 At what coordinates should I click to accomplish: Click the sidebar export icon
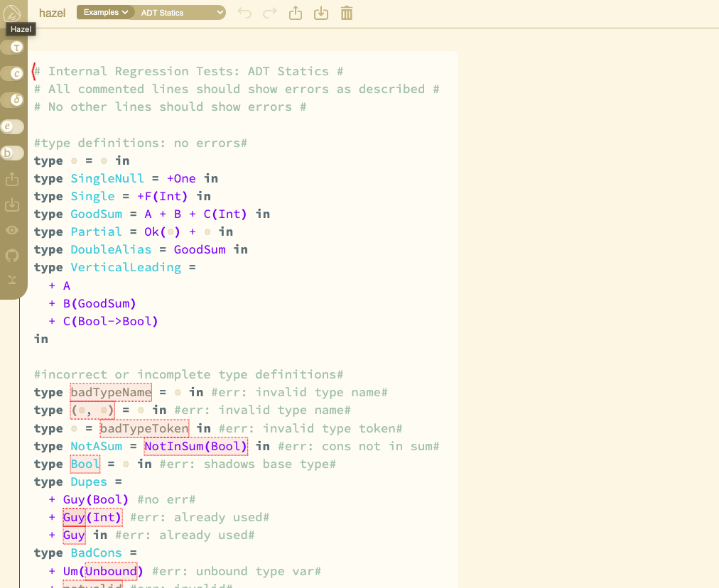click(12, 180)
